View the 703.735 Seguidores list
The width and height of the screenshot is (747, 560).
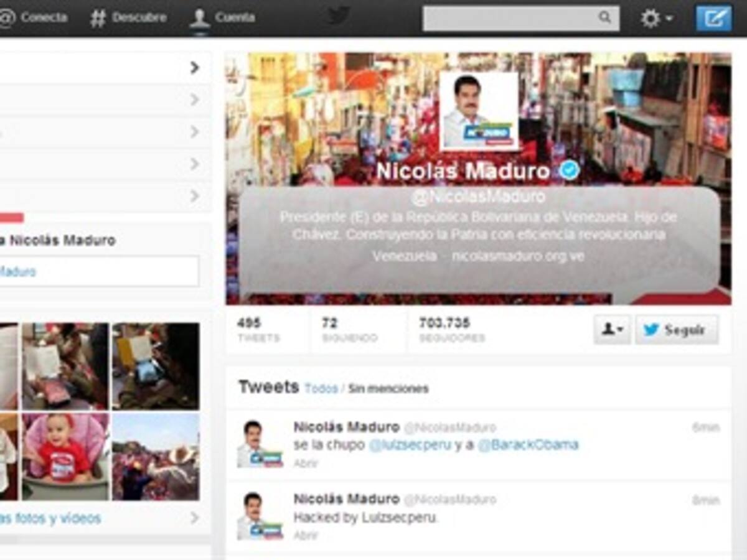click(453, 330)
